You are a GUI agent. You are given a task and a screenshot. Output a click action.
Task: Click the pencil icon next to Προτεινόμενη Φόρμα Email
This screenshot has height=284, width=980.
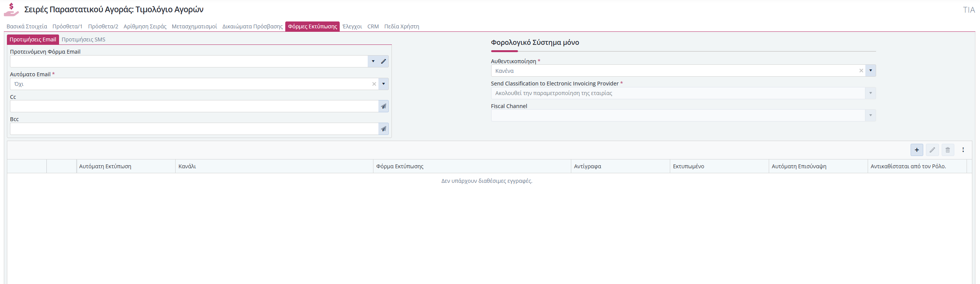point(383,61)
